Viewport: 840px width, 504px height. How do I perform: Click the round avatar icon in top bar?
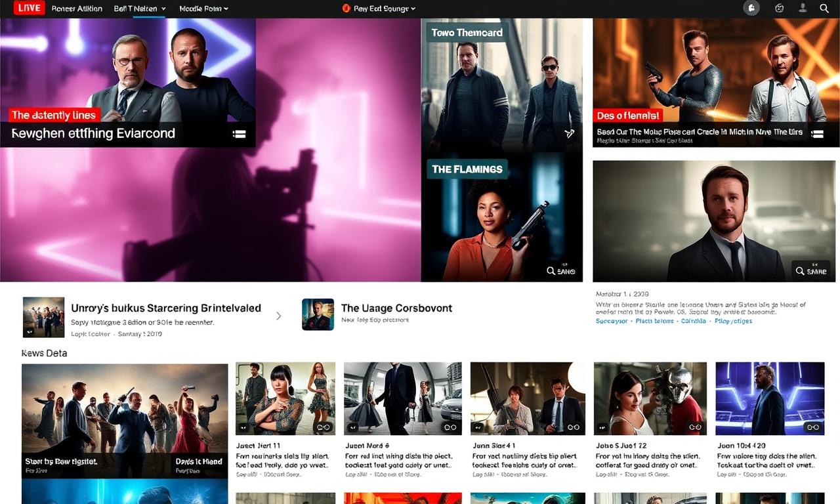[x=751, y=9]
